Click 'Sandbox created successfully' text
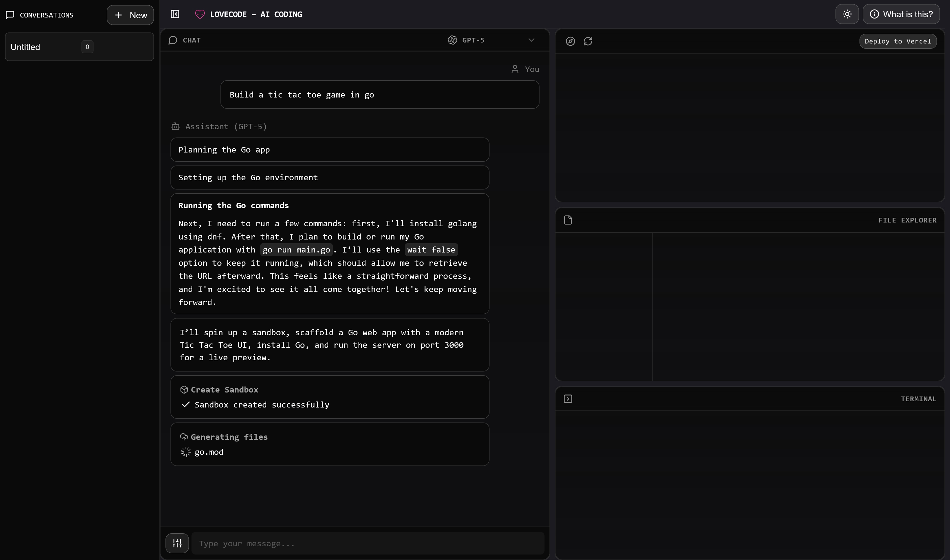This screenshot has width=950, height=560. (x=262, y=404)
